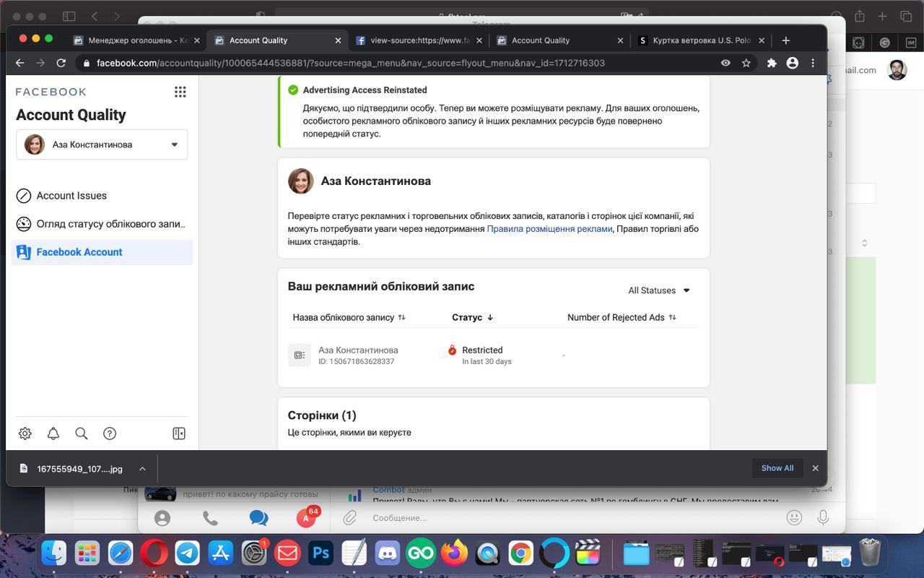This screenshot has width=924, height=578.
Task: Open settings gear in Account Quality sidebar
Action: 25,433
